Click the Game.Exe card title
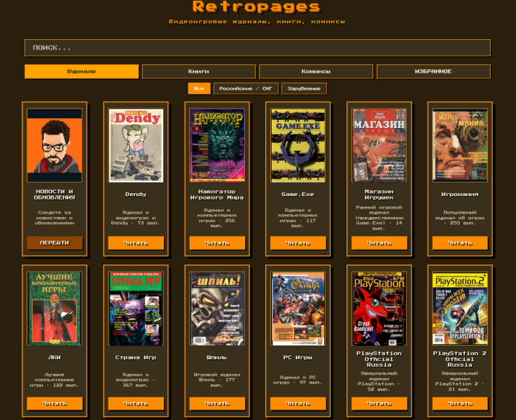Viewport: 516px width, 420px height. pos(298,195)
